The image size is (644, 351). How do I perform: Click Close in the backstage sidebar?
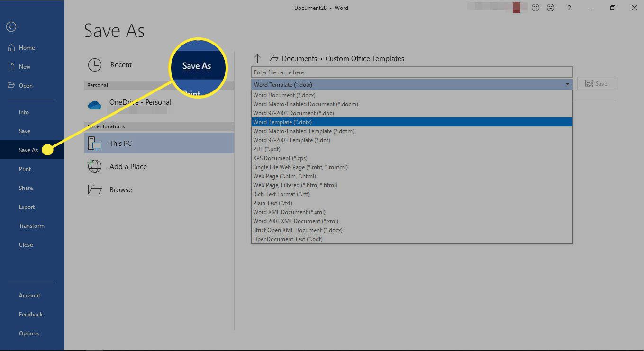coord(32,245)
